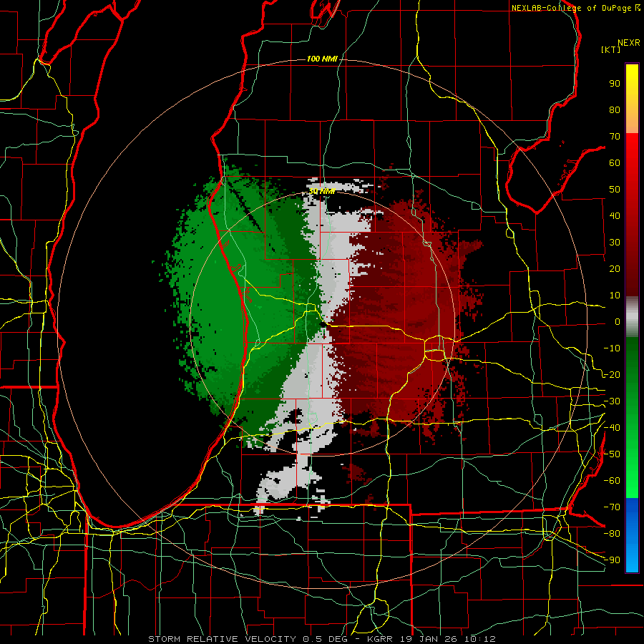Click the 50 NMI range ring label
644x644 pixels.
click(x=322, y=191)
